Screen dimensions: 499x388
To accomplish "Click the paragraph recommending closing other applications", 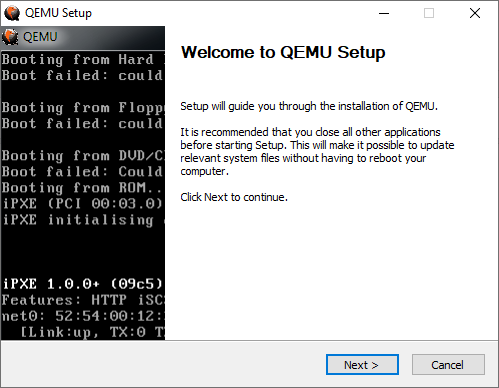I will click(317, 152).
